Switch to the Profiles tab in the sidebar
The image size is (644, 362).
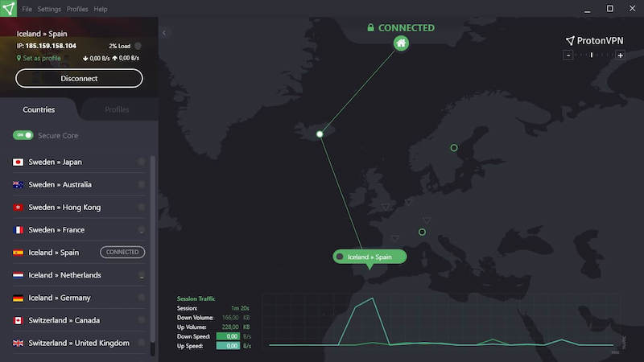[x=117, y=109]
